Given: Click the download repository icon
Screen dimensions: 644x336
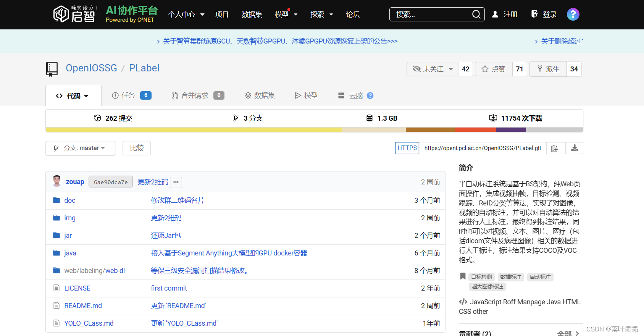Looking at the screenshot, I should [x=574, y=148].
